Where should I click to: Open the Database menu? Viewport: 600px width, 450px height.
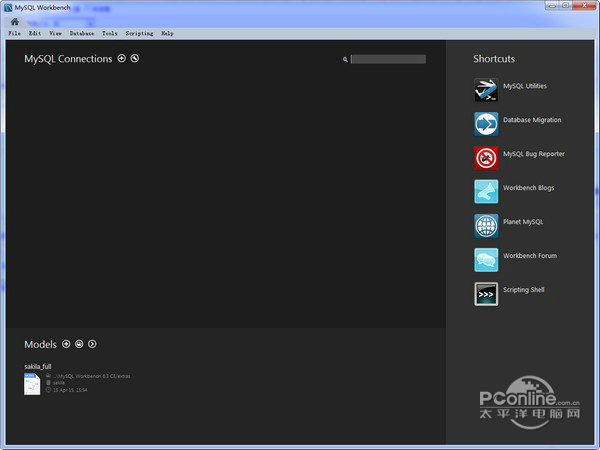82,33
